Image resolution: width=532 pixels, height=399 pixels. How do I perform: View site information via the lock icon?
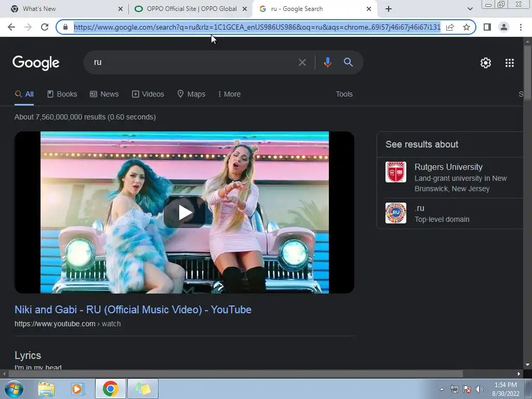point(65,27)
